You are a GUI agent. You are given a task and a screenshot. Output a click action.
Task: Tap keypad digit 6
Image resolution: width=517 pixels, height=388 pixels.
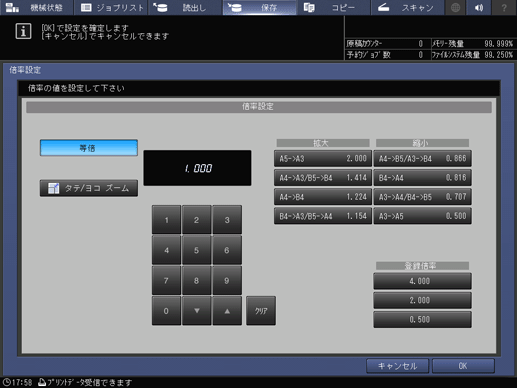click(x=227, y=250)
